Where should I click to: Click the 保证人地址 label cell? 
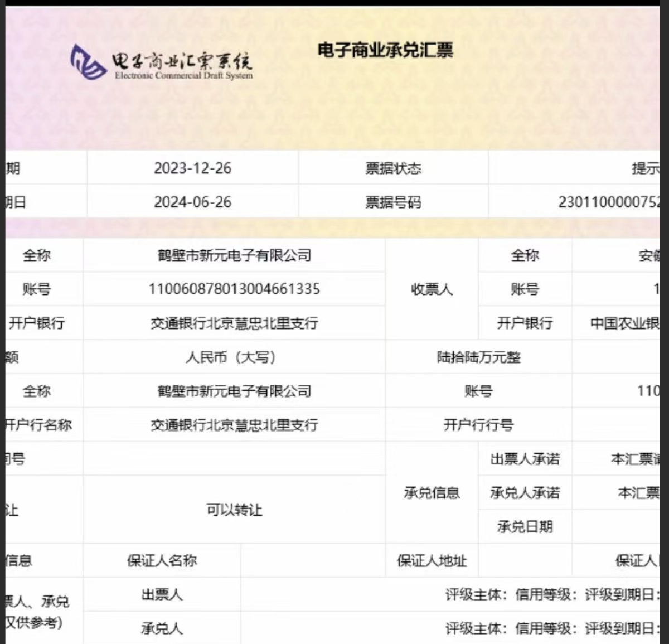click(432, 560)
